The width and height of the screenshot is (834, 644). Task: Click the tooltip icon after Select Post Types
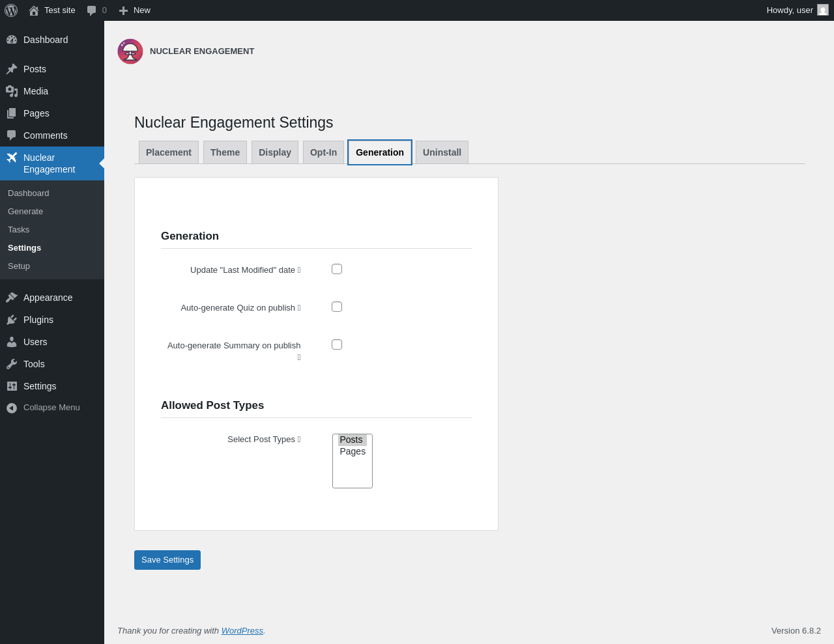(299, 440)
